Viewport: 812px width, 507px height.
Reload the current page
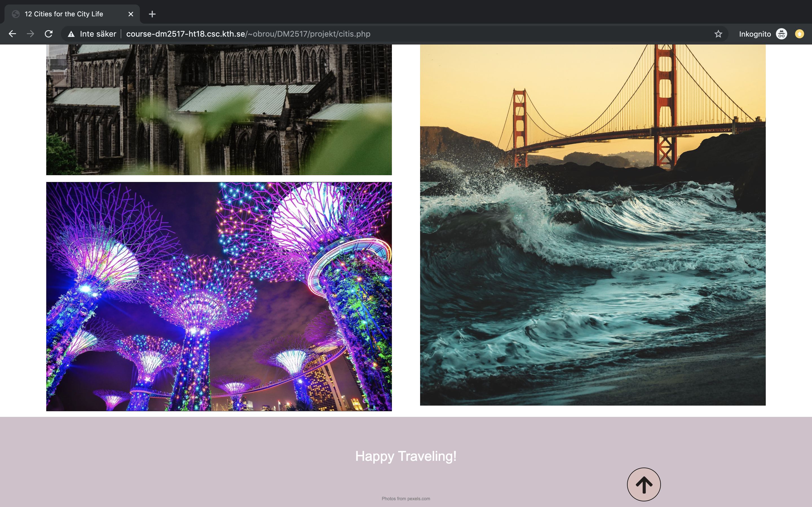49,34
